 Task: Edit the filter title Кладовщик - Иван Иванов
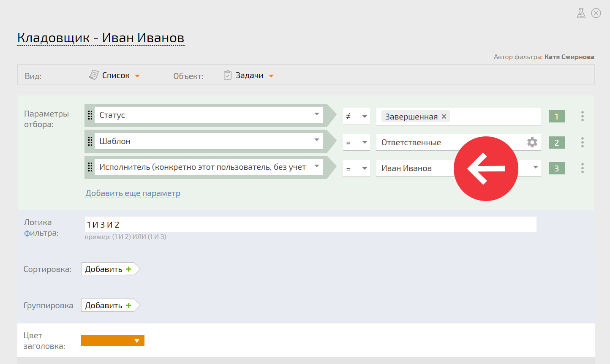click(x=101, y=38)
